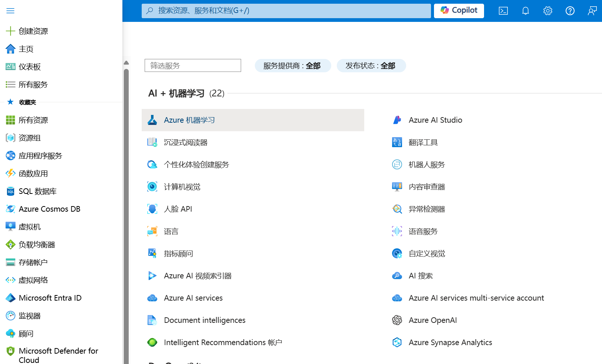602x364 pixels.
Task: Open the help question mark icon
Action: click(570, 11)
